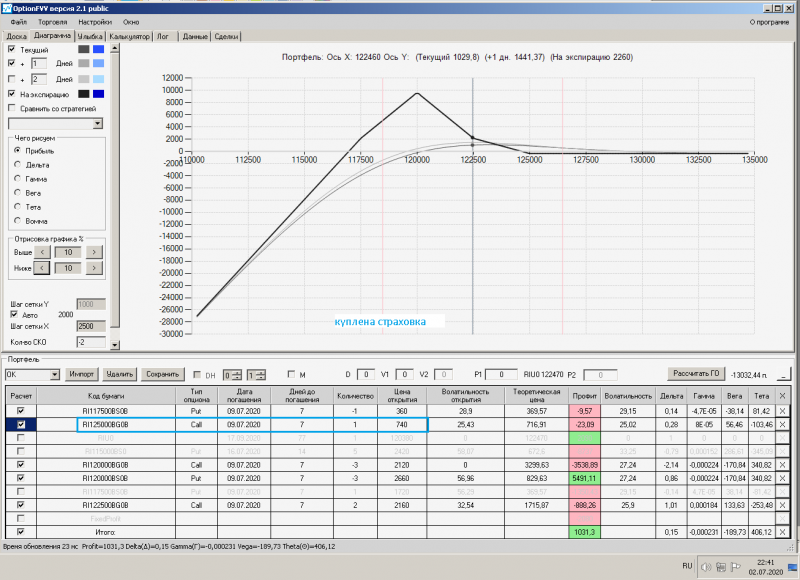This screenshot has height=580, width=800.
Task: Select the Вега radio button
Action: click(x=18, y=193)
